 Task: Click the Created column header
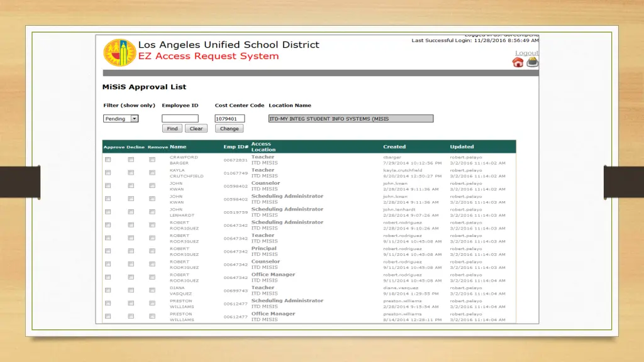pyautogui.click(x=394, y=146)
